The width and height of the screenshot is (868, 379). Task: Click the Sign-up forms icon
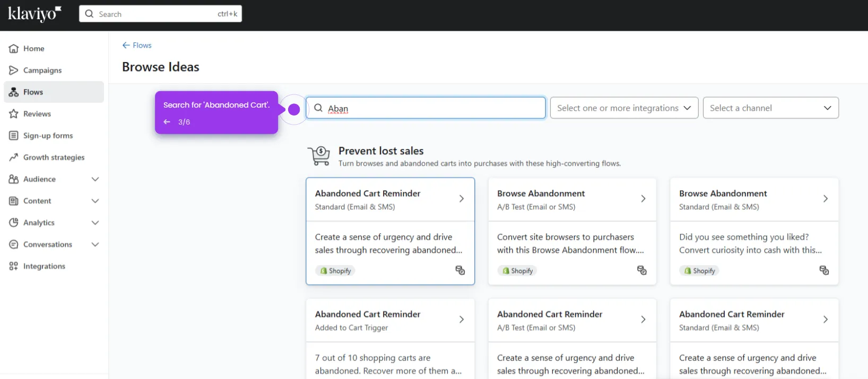click(14, 136)
